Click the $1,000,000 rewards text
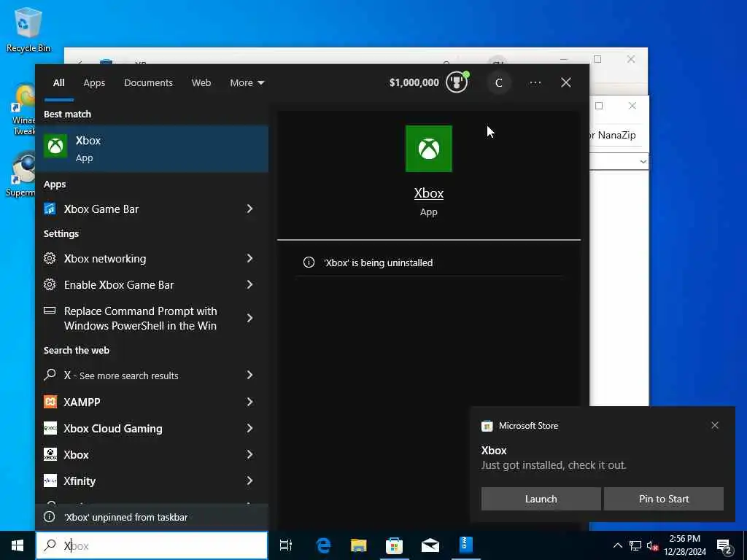 414,83
